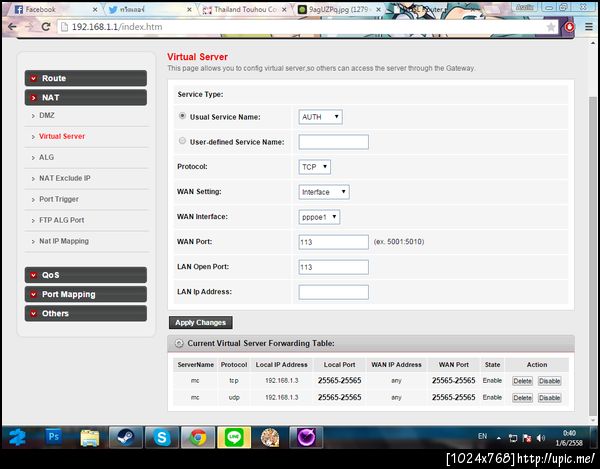Open the NAT Exclude IP item
The width and height of the screenshot is (600, 469).
pyautogui.click(x=65, y=178)
